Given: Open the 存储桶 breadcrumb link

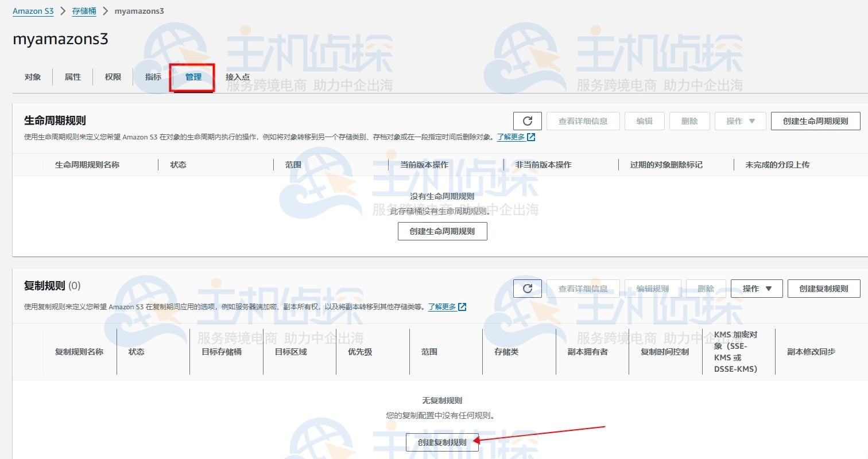Looking at the screenshot, I should [83, 10].
